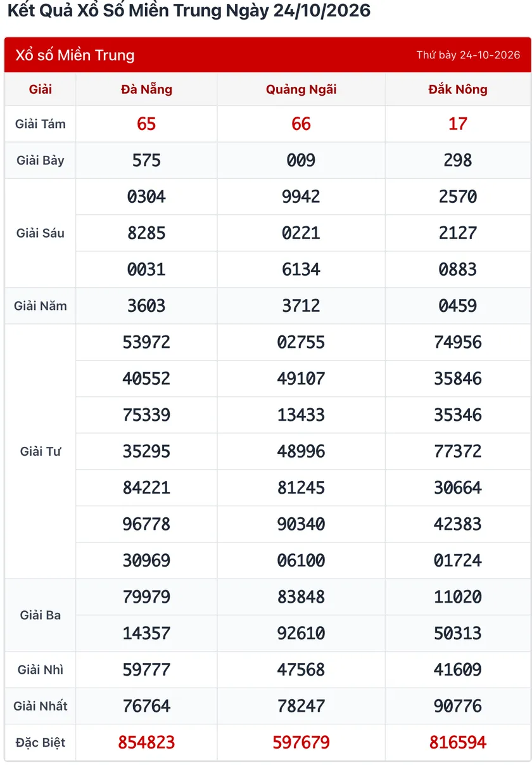Select Đắk Nông eighth prize number 17
The height and width of the screenshot is (765, 532).
click(x=458, y=124)
